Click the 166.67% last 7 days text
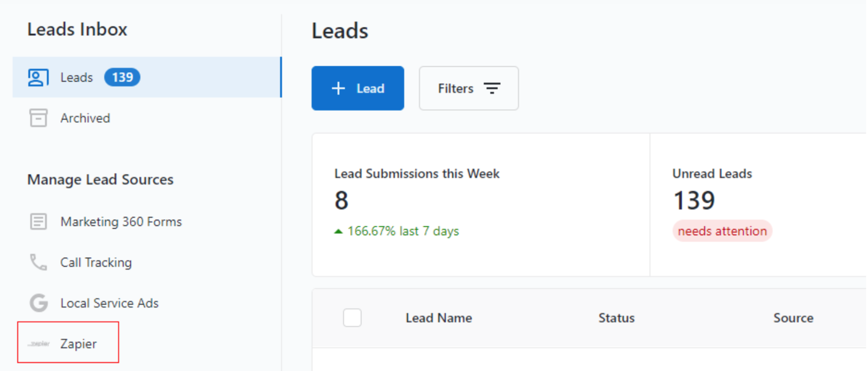868x371 pixels. pos(403,231)
